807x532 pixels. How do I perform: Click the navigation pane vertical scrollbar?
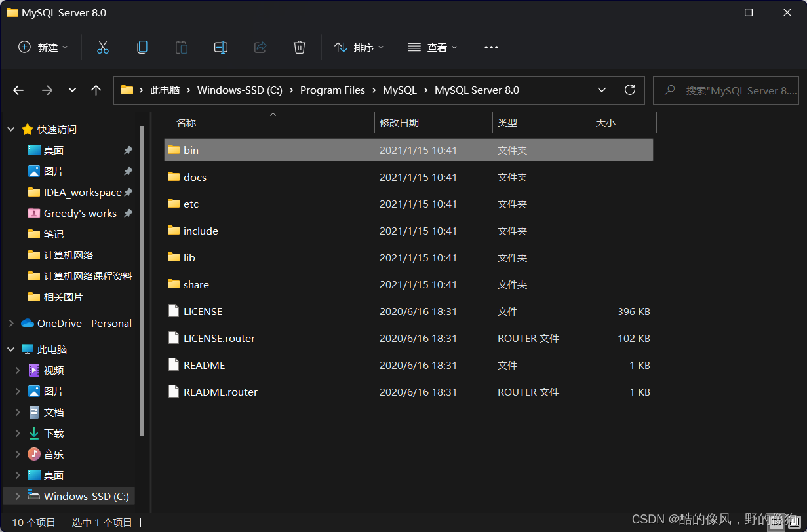[x=142, y=282]
